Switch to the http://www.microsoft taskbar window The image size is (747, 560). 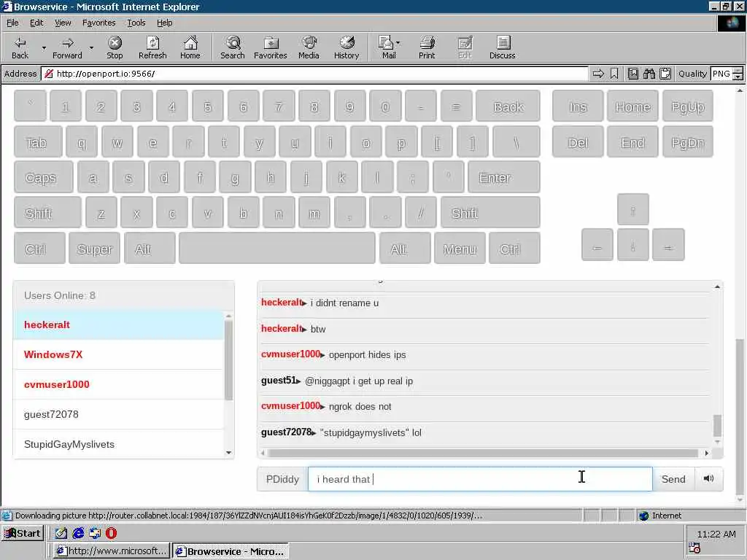111,551
